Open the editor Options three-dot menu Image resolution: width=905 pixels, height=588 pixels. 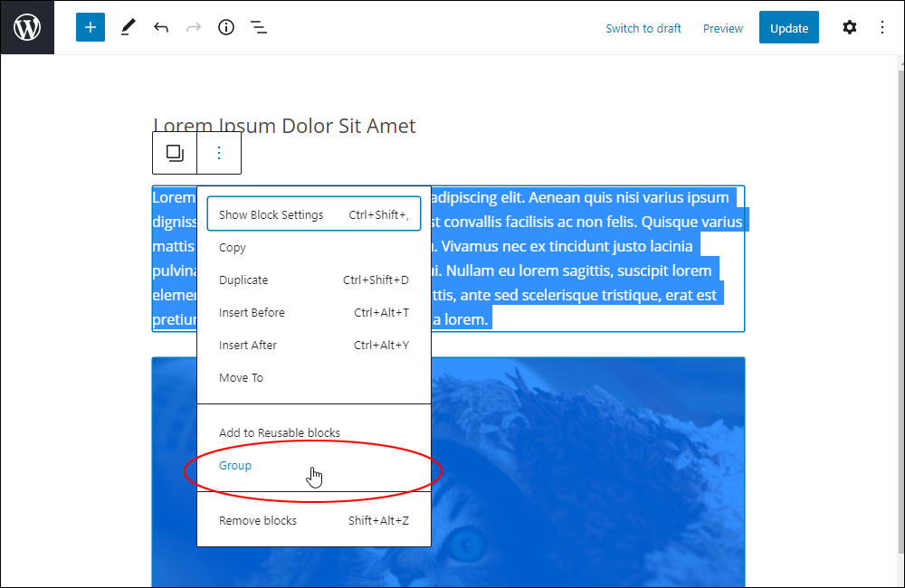point(882,28)
